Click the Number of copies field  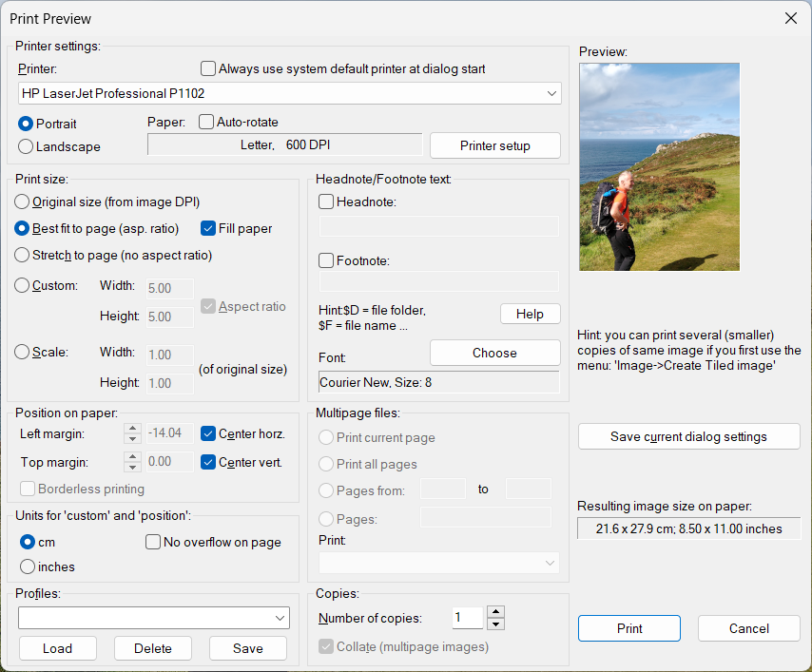coord(468,618)
